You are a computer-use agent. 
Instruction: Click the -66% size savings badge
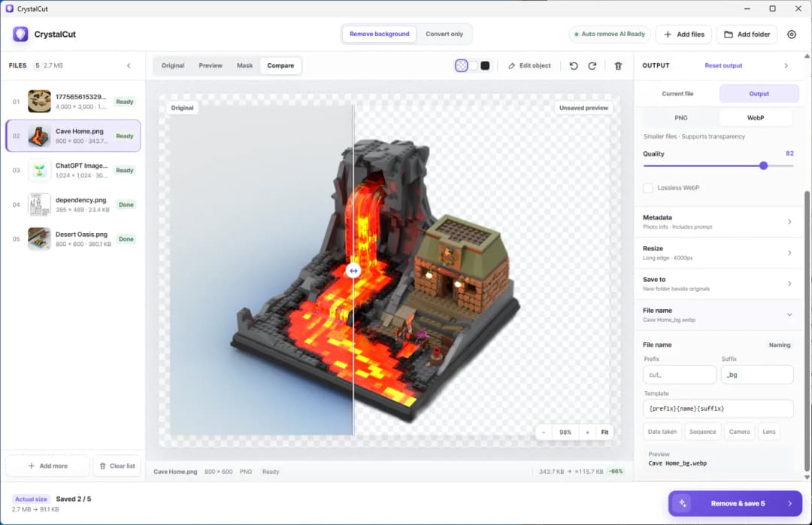pos(616,472)
